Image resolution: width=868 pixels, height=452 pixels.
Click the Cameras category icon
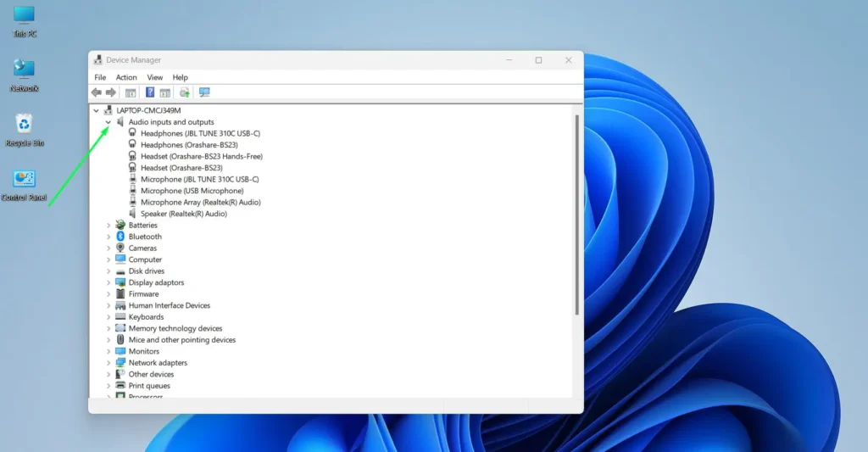(120, 248)
